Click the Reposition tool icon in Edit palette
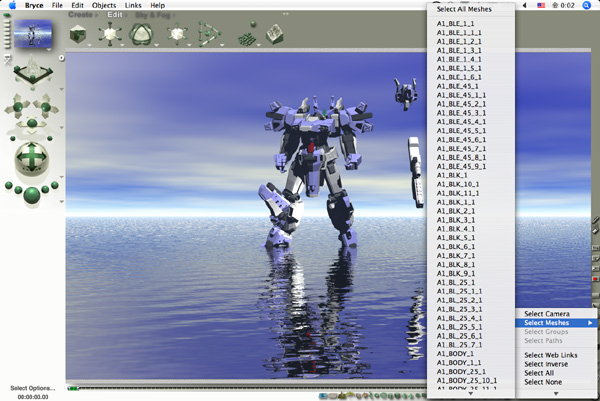The height and width of the screenshot is (401, 600). click(177, 34)
